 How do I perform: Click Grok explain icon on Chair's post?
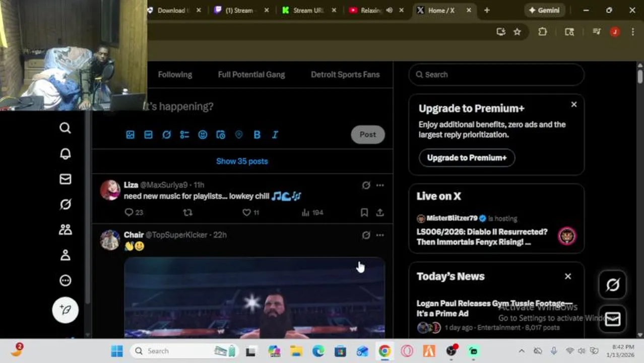click(x=366, y=235)
